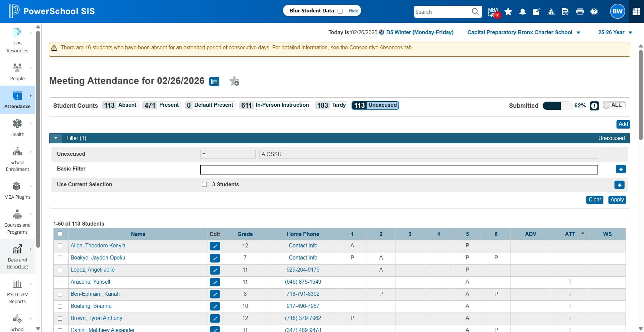This screenshot has width=644, height=332.
Task: Show submitted percentage info icon
Action: (594, 106)
